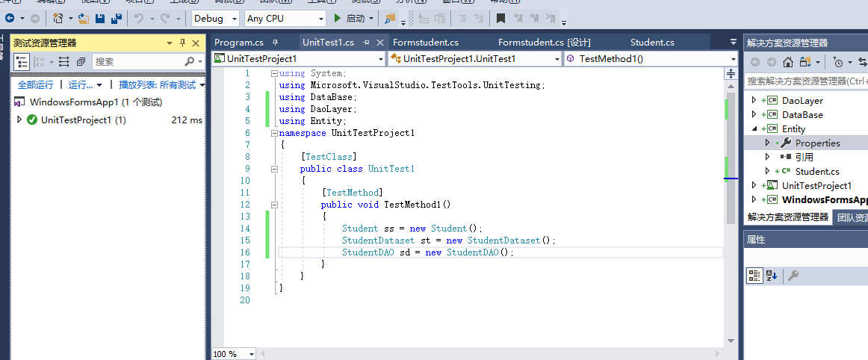Screen dimensions: 868x360
Task: Click the passed test icon for UnitTestProject1
Action: (x=32, y=120)
